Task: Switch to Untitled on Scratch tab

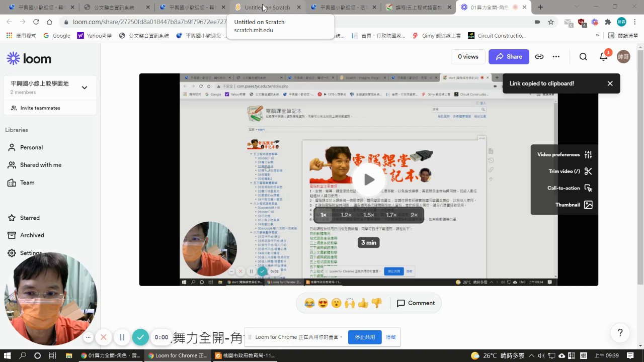Action: pyautogui.click(x=267, y=8)
